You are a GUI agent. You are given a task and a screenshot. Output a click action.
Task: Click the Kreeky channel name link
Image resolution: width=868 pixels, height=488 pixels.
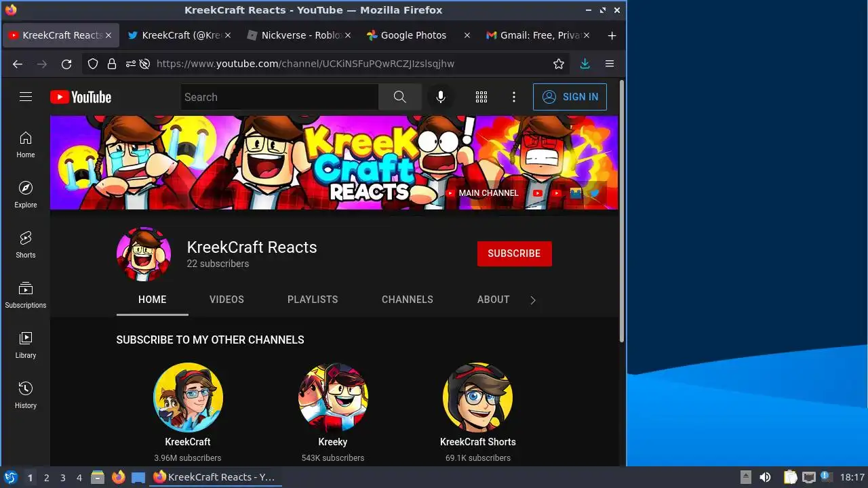pyautogui.click(x=333, y=442)
